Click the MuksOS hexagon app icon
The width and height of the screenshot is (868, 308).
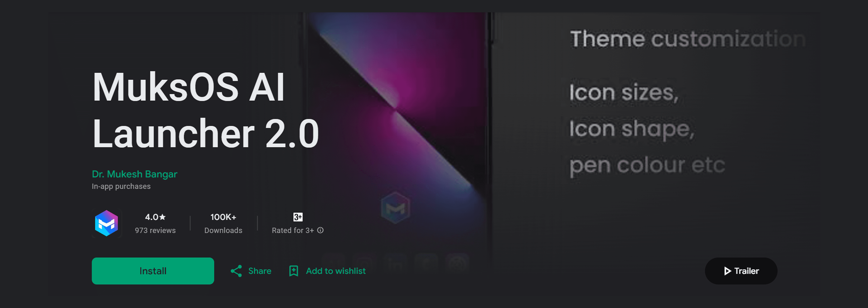point(106,223)
